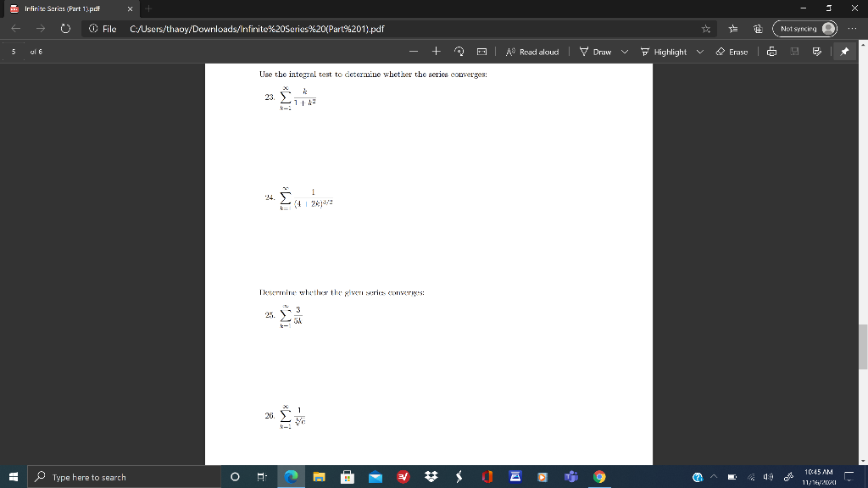Open the Print dialog for the PDF
This screenshot has width=868, height=488.
[771, 52]
